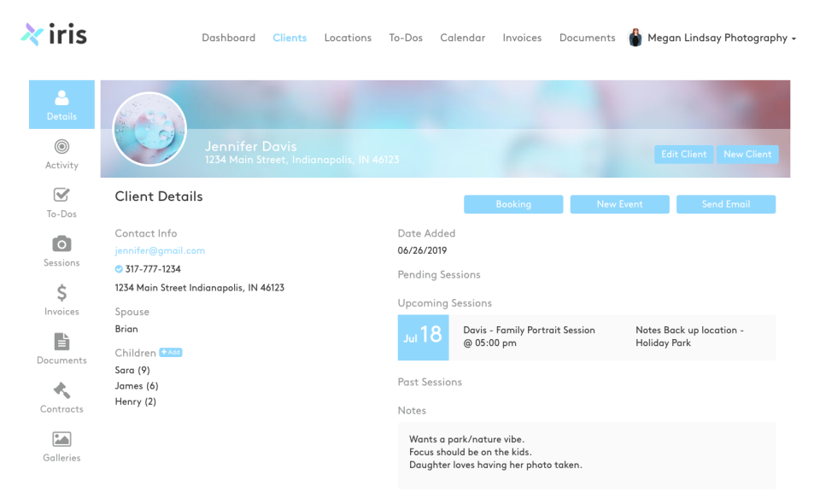Open the Details panel in sidebar
This screenshot has height=504, width=820.
click(61, 103)
